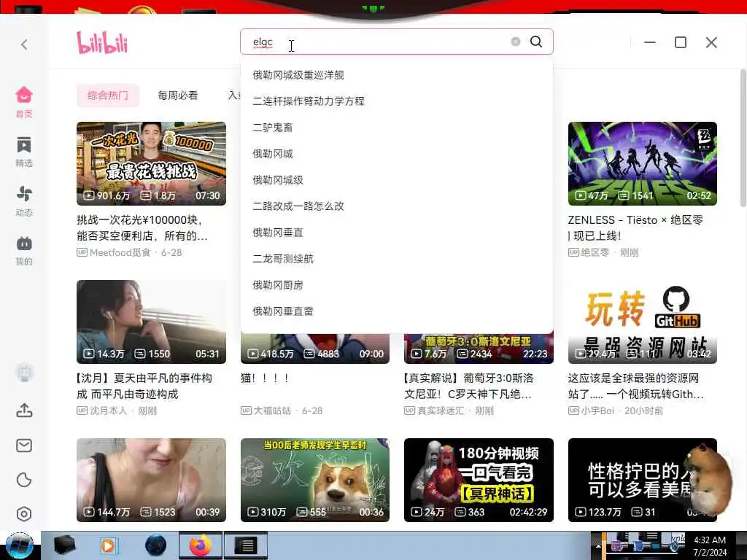747x560 pixels.
Task: Open the black box taskbar icon
Action: (64, 545)
